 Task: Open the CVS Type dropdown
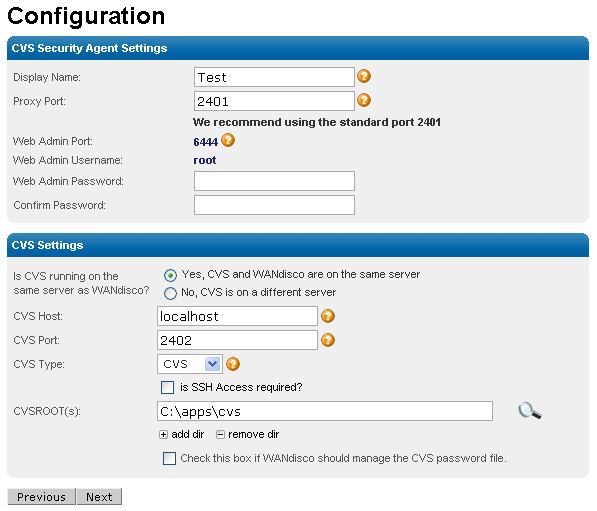(x=190, y=364)
